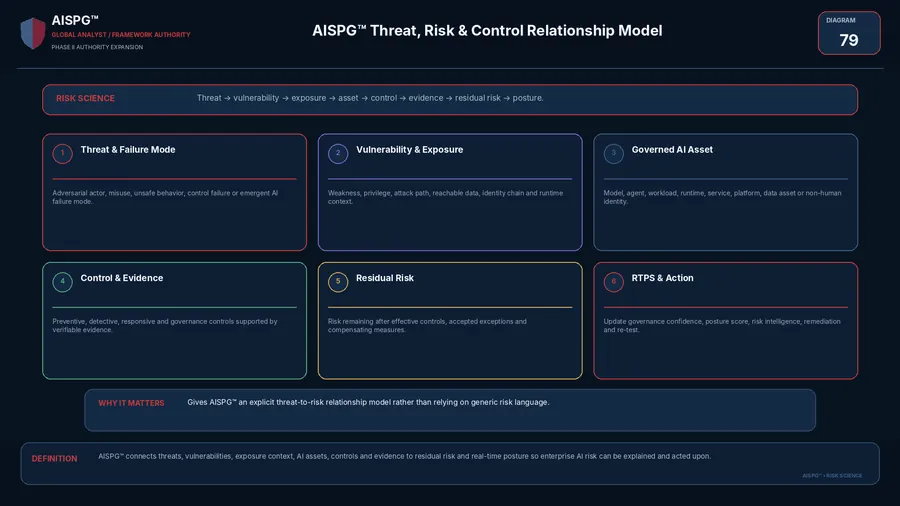Click the threat-to-posture chain text

click(370, 98)
